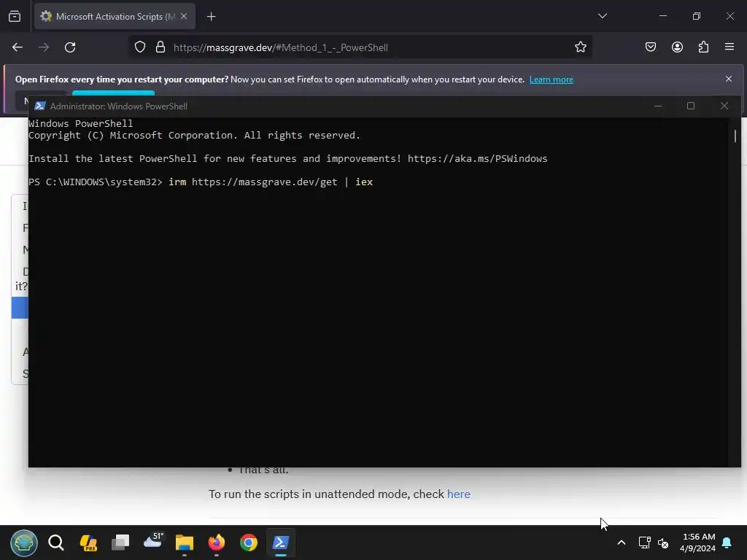Go forward one page in Firefox
This screenshot has width=747, height=560.
click(44, 47)
